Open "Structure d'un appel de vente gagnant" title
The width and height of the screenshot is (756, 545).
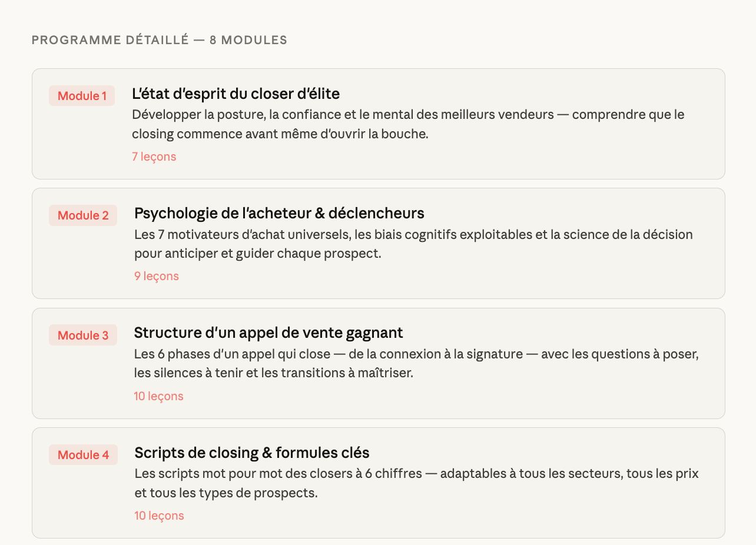(268, 333)
